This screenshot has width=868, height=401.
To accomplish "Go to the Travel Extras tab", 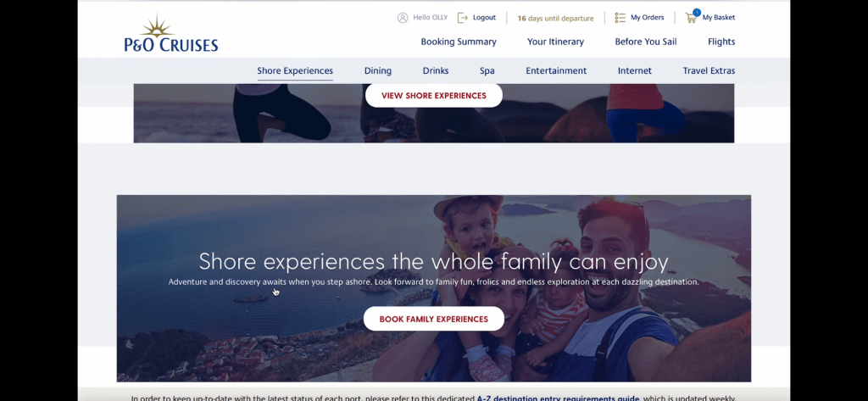I will click(709, 71).
